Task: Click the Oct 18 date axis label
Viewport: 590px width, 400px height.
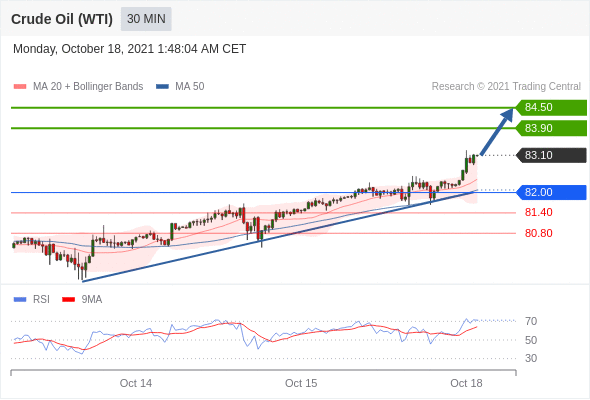Action: pos(466,383)
